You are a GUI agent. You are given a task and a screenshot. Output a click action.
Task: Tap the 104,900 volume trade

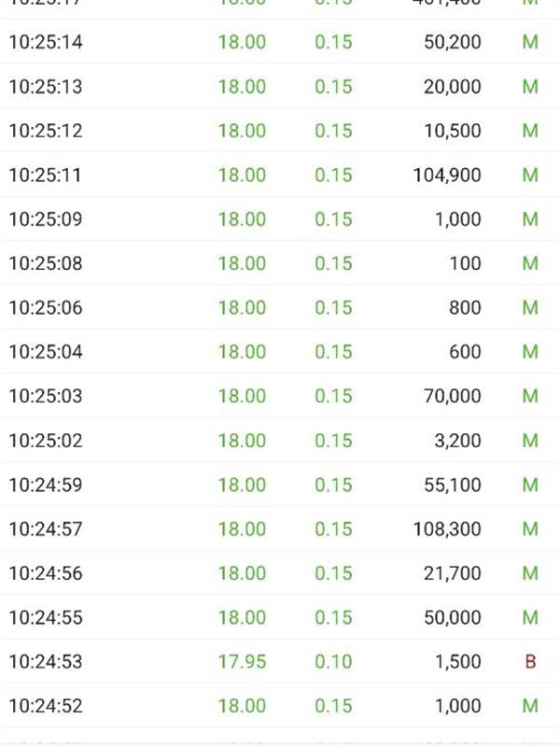pos(447,176)
